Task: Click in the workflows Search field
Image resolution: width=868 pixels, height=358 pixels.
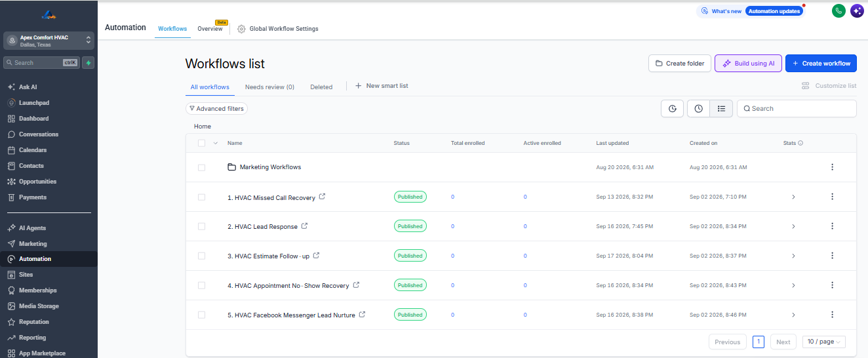Action: [797, 109]
